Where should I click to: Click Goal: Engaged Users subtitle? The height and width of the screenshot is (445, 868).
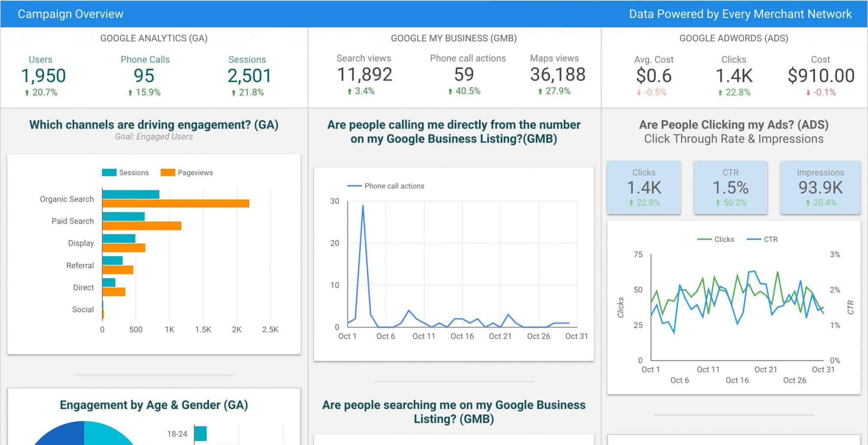[154, 136]
